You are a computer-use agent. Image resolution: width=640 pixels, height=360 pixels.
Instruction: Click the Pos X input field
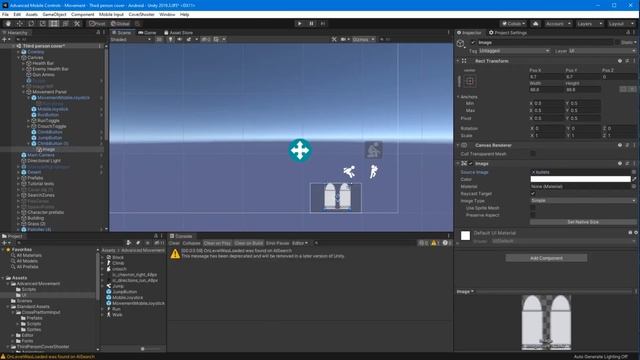pos(546,76)
